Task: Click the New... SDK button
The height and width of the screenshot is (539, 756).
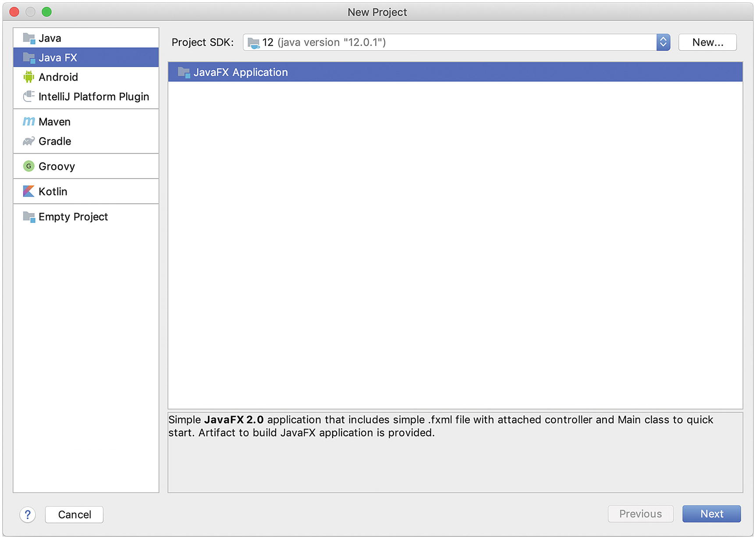Action: 707,42
